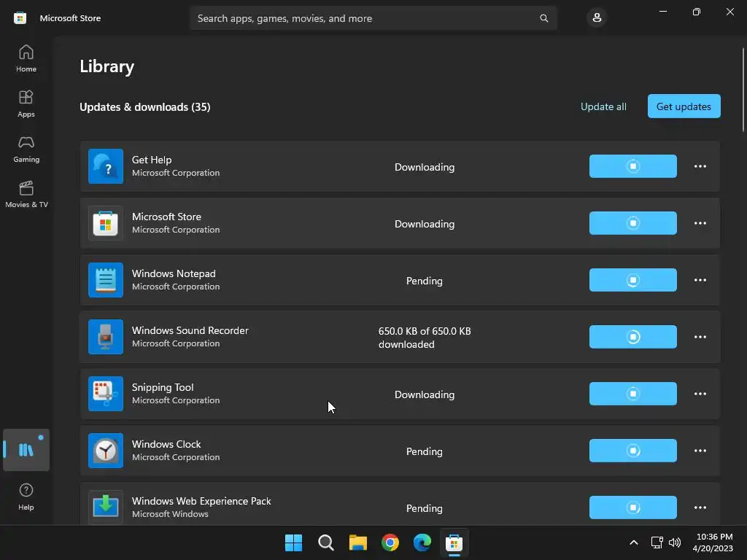Select the Snipping Tool title text
This screenshot has width=747, height=560.
(x=163, y=388)
